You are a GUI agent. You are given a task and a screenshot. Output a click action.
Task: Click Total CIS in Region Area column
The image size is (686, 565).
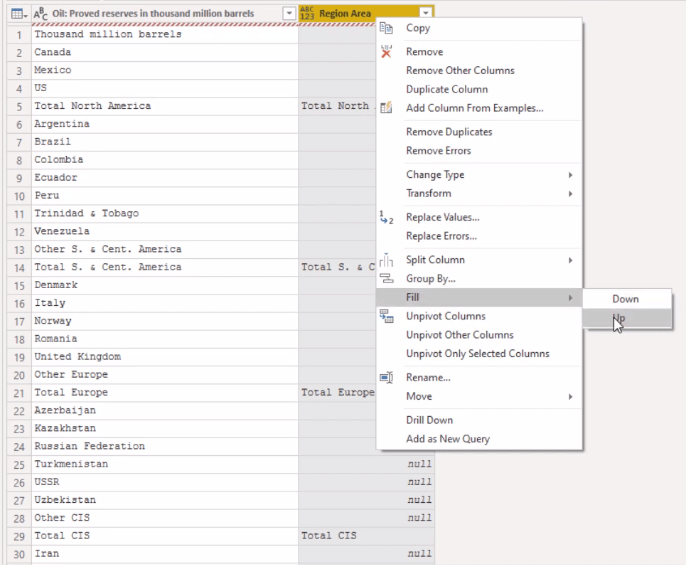click(366, 536)
